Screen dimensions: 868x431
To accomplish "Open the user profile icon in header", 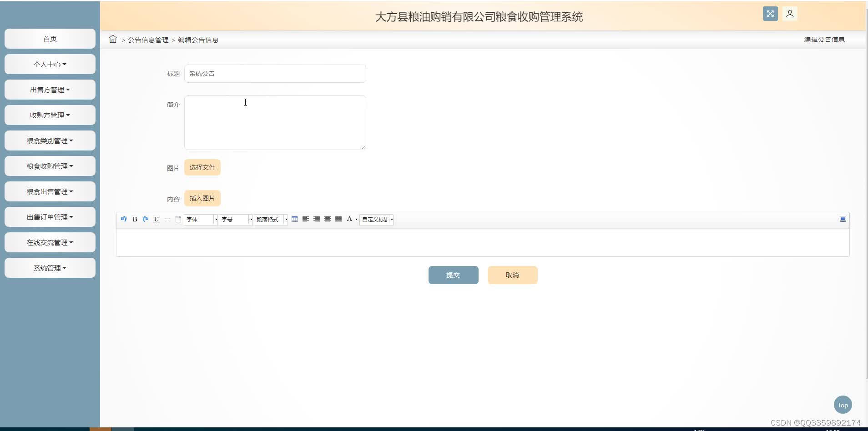I will [x=790, y=14].
